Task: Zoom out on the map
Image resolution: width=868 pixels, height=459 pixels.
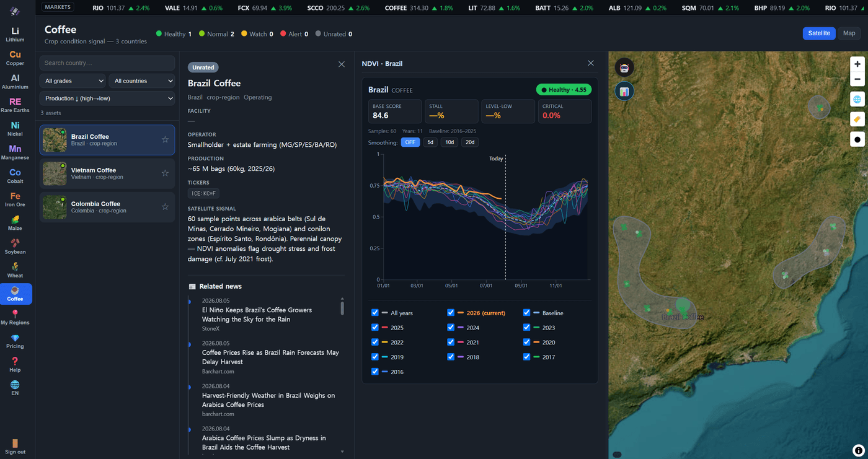Action: coord(857,79)
